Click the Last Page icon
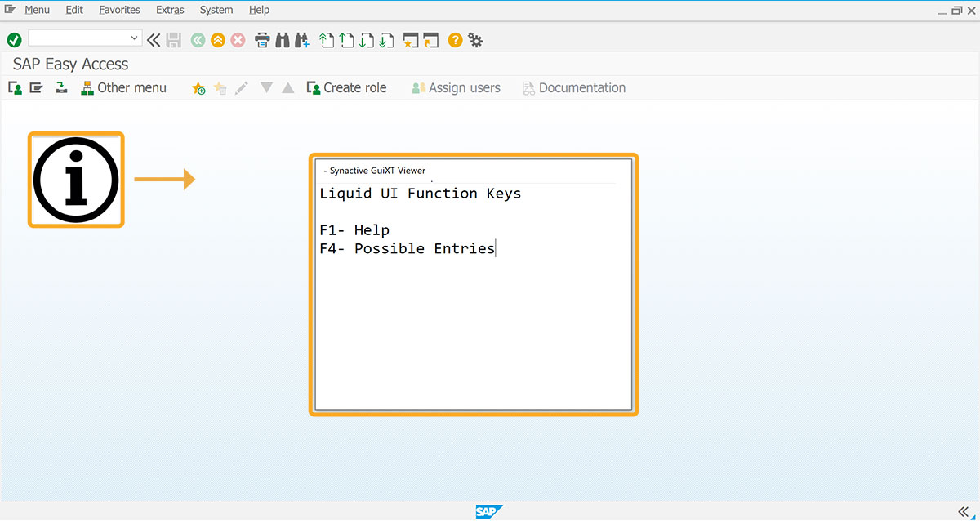980x521 pixels. pyautogui.click(x=386, y=39)
